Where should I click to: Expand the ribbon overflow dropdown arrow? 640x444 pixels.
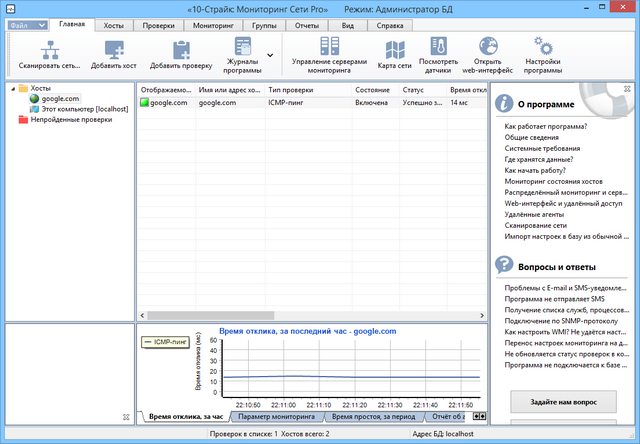[x=270, y=55]
